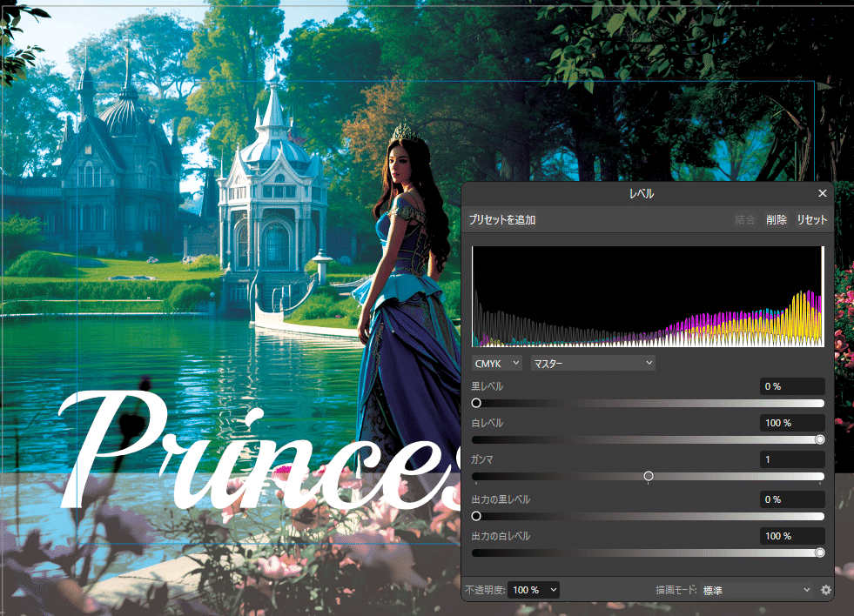Close the レベル dialog
854x616 pixels.
(822, 193)
